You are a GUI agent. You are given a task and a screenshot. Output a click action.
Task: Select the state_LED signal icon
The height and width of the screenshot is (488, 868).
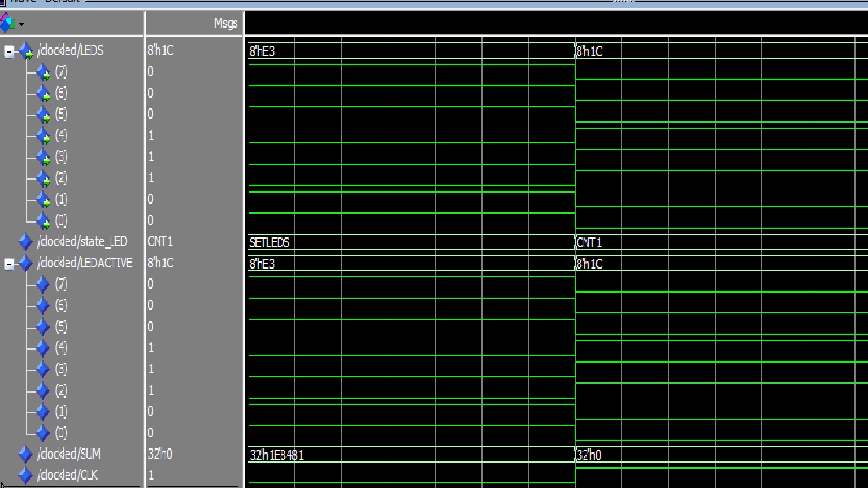point(25,242)
